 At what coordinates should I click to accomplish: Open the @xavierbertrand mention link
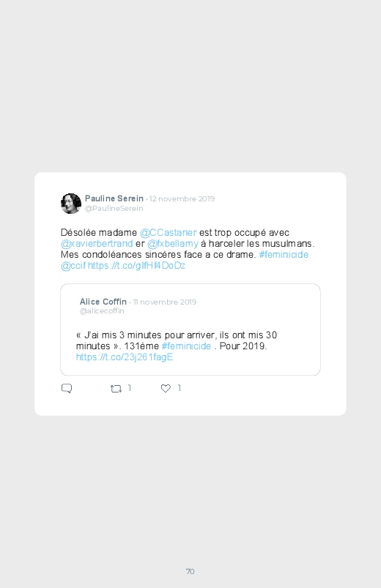point(97,243)
